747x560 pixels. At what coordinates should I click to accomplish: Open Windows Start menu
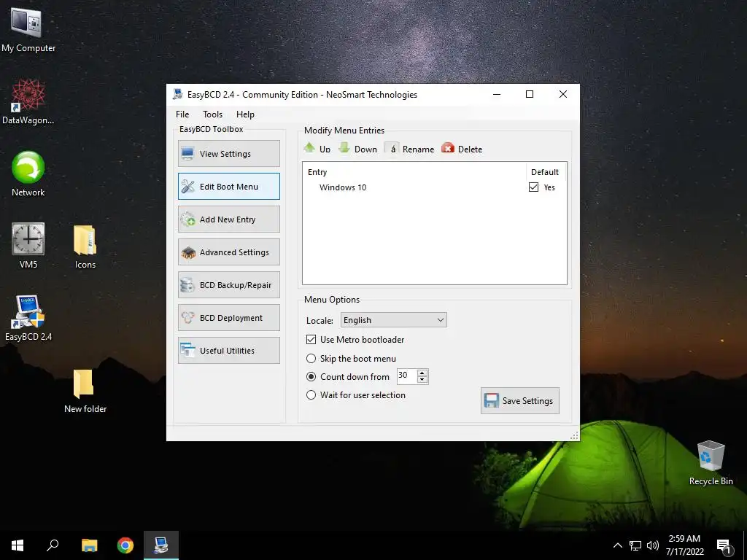point(18,545)
